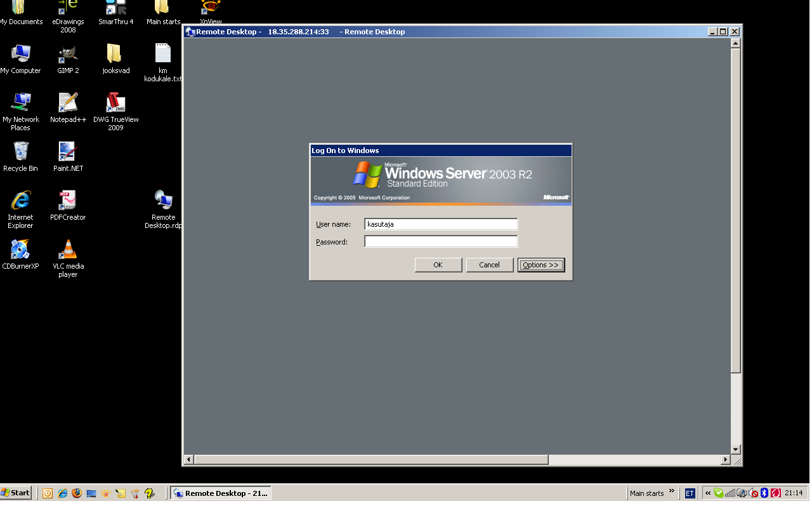Launch Firefox from the quick launch bar

pyautogui.click(x=77, y=493)
